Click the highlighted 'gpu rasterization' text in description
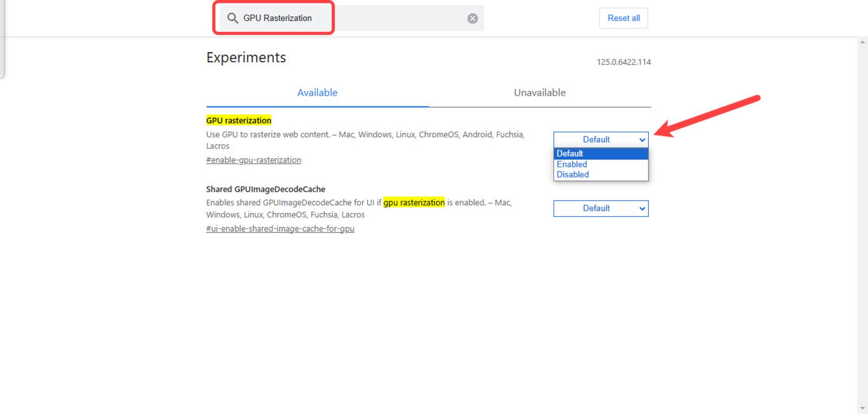The image size is (868, 414). click(414, 203)
